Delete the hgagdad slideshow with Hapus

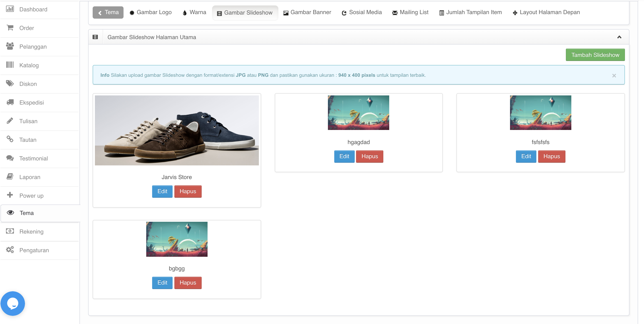(x=369, y=156)
